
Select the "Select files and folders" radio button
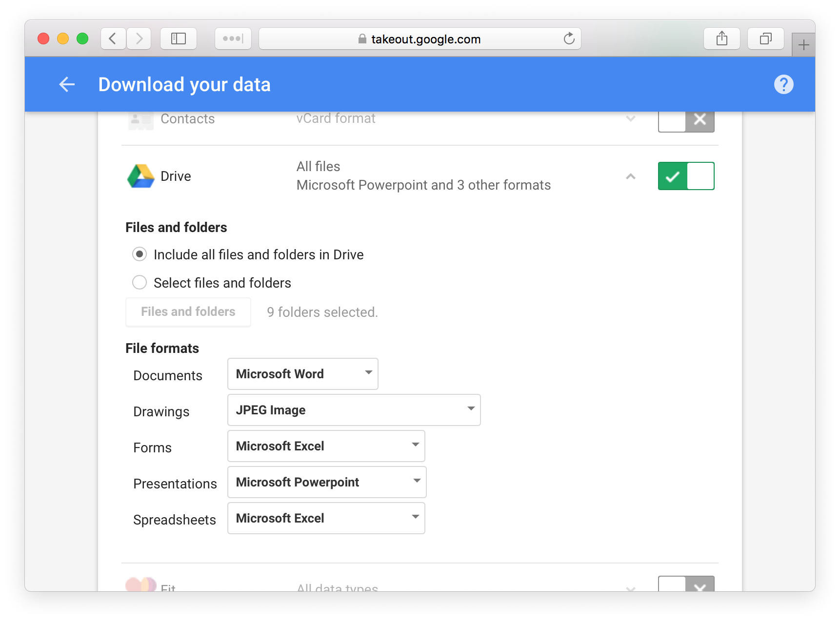click(140, 282)
